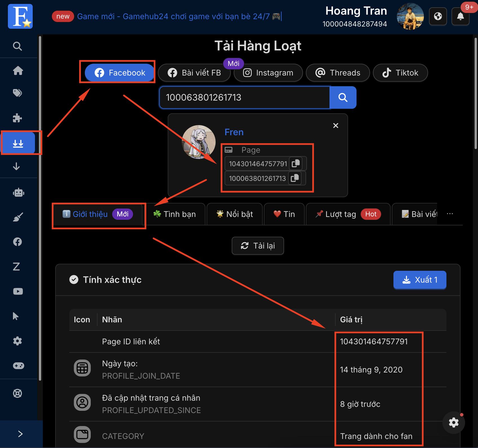The width and height of the screenshot is (478, 448).
Task: Open the cursor pointer icon in the sidebar
Action: 16,316
